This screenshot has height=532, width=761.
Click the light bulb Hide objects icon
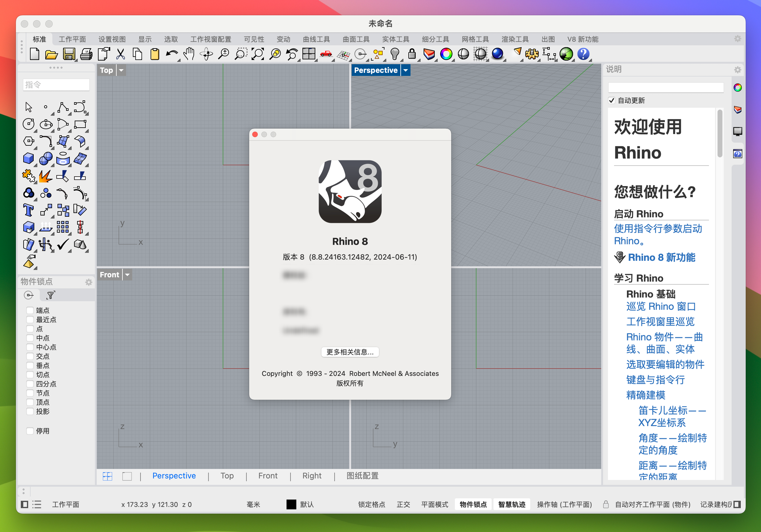(x=395, y=54)
